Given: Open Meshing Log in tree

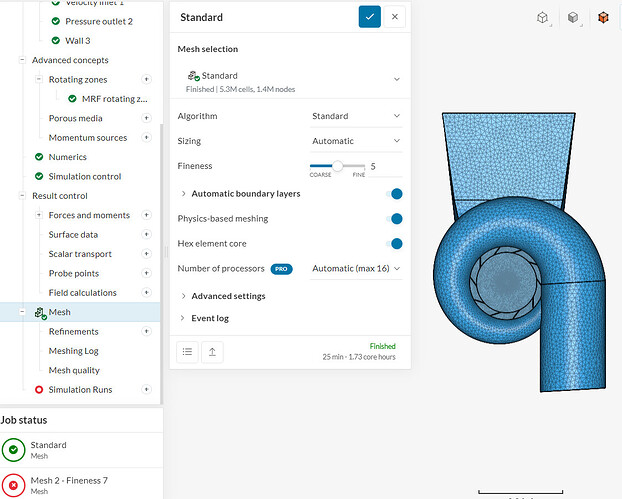Looking at the screenshot, I should [x=75, y=351].
